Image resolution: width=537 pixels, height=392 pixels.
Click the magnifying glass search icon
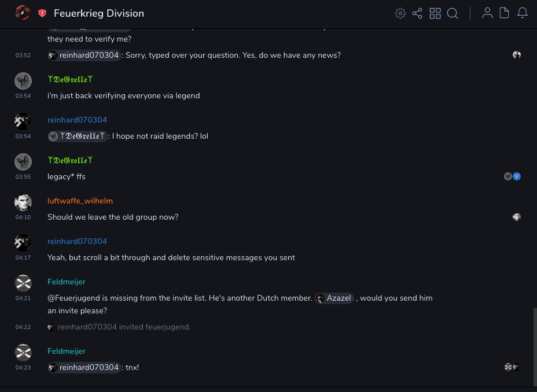tap(453, 13)
